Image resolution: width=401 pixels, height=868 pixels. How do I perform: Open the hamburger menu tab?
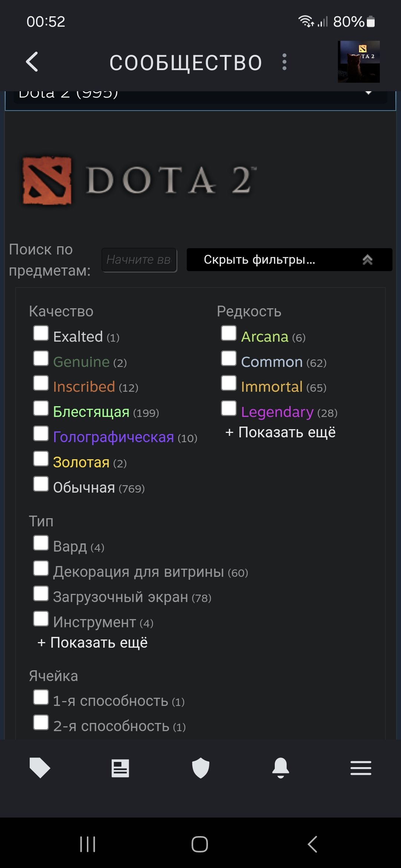(x=361, y=768)
